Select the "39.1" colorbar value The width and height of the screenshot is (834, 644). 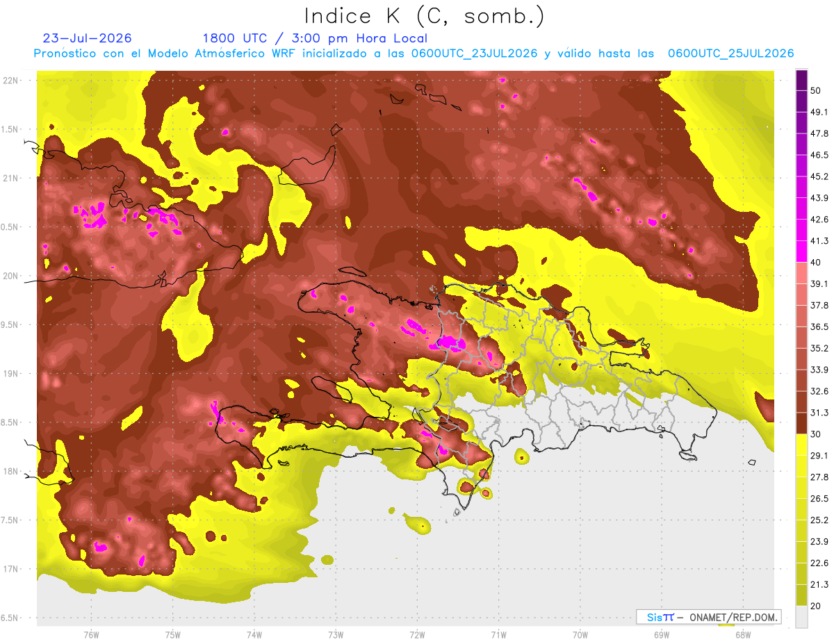coord(819,284)
